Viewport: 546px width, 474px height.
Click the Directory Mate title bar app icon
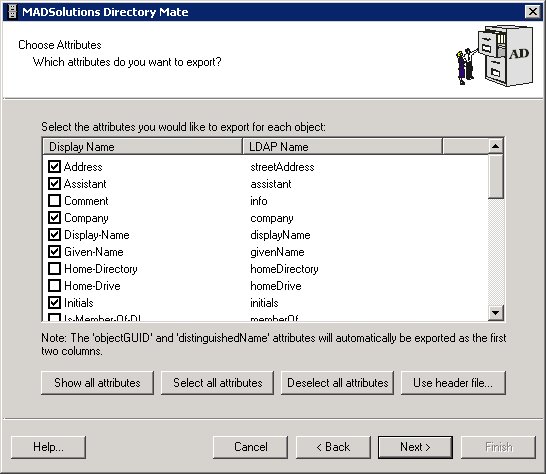click(x=13, y=11)
